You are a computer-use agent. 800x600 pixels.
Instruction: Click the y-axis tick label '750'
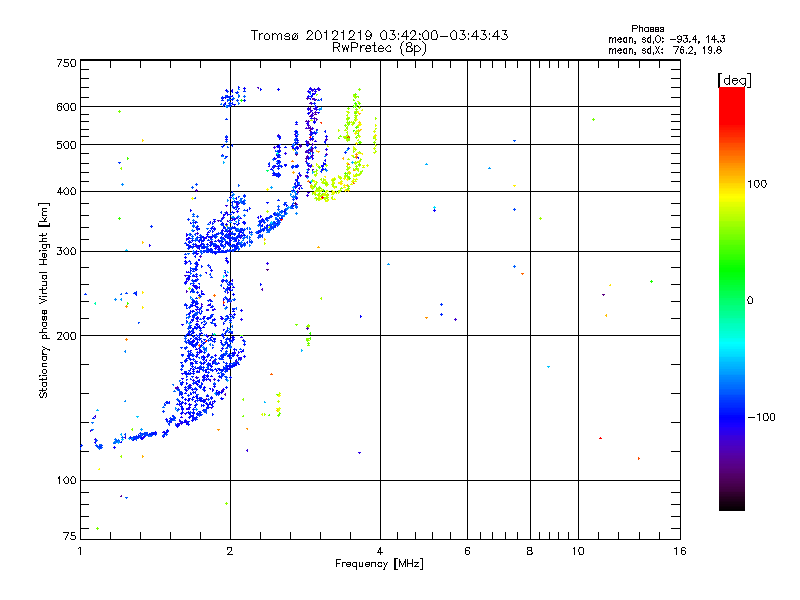[x=66, y=63]
